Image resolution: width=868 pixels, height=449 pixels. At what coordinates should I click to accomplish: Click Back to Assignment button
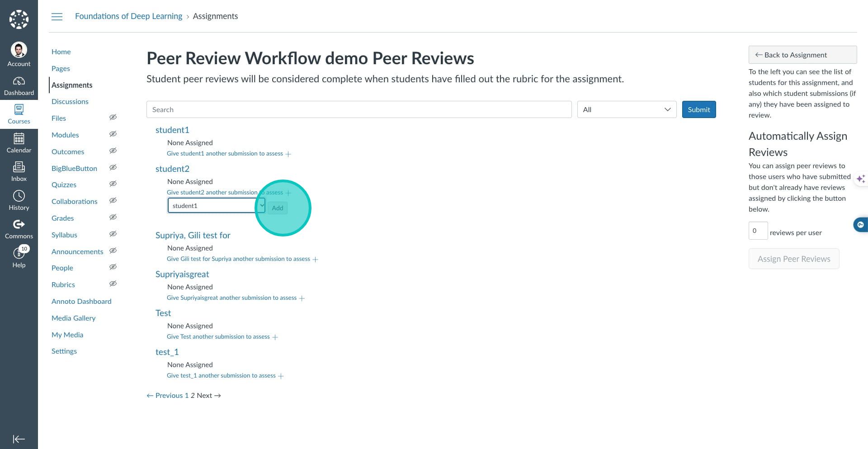click(802, 55)
